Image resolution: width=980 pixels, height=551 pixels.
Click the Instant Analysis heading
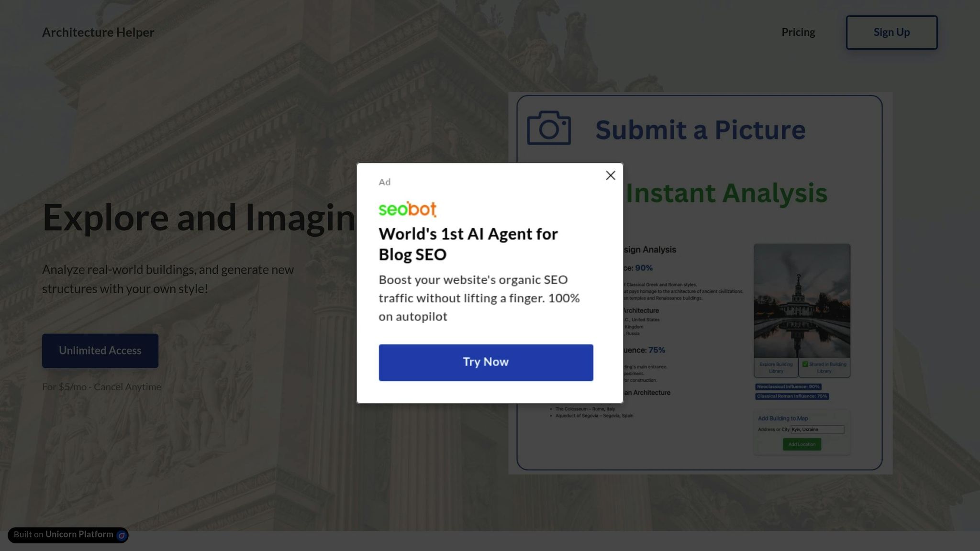point(726,193)
